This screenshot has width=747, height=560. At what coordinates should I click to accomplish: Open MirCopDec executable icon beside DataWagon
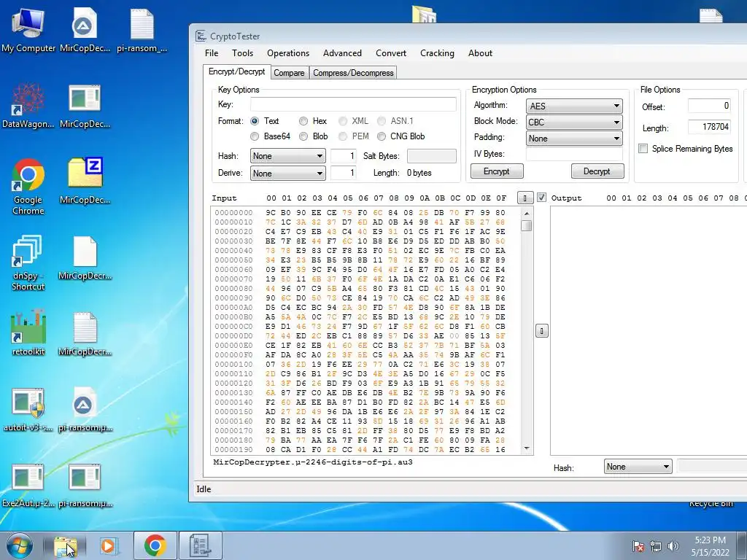click(85, 106)
